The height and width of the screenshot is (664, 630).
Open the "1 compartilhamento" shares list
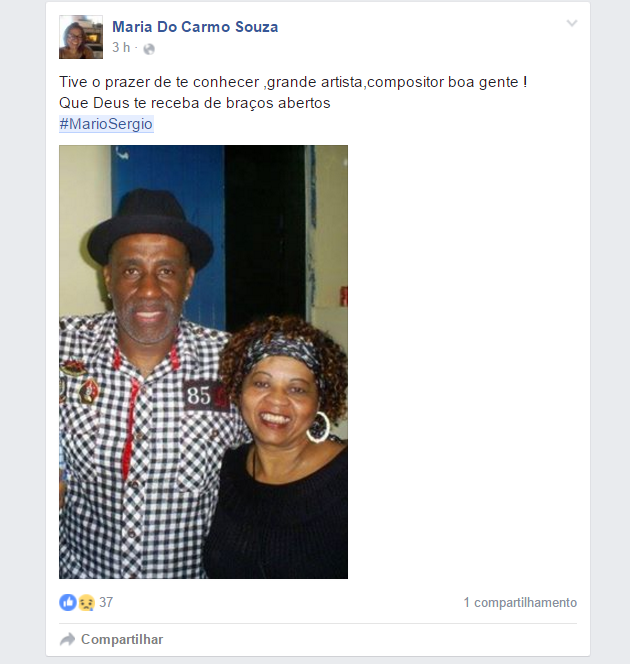click(520, 603)
